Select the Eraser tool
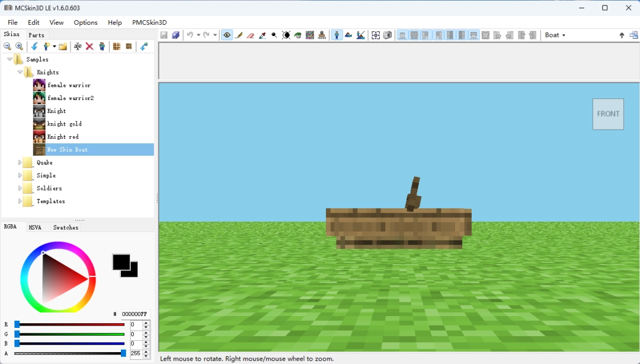This screenshot has height=364, width=640. [250, 35]
